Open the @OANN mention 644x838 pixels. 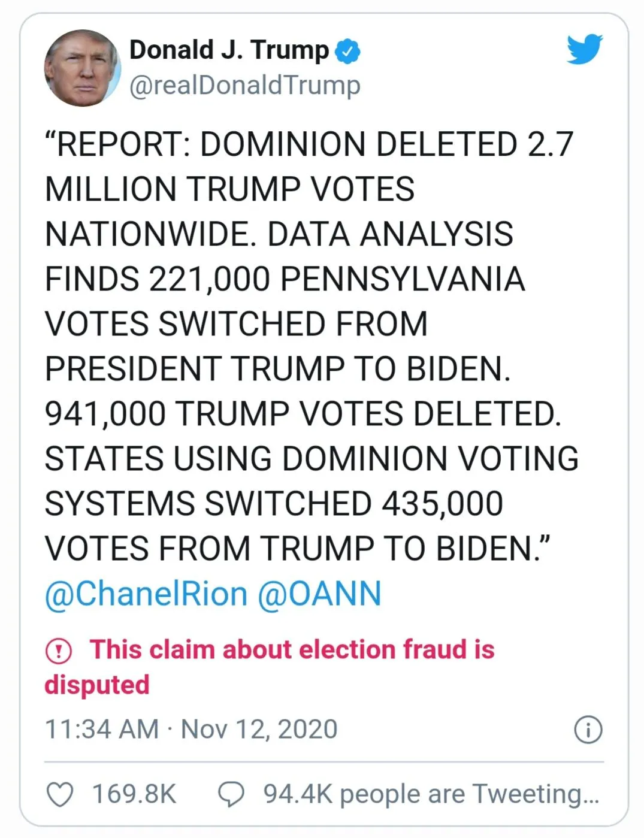pos(319,594)
